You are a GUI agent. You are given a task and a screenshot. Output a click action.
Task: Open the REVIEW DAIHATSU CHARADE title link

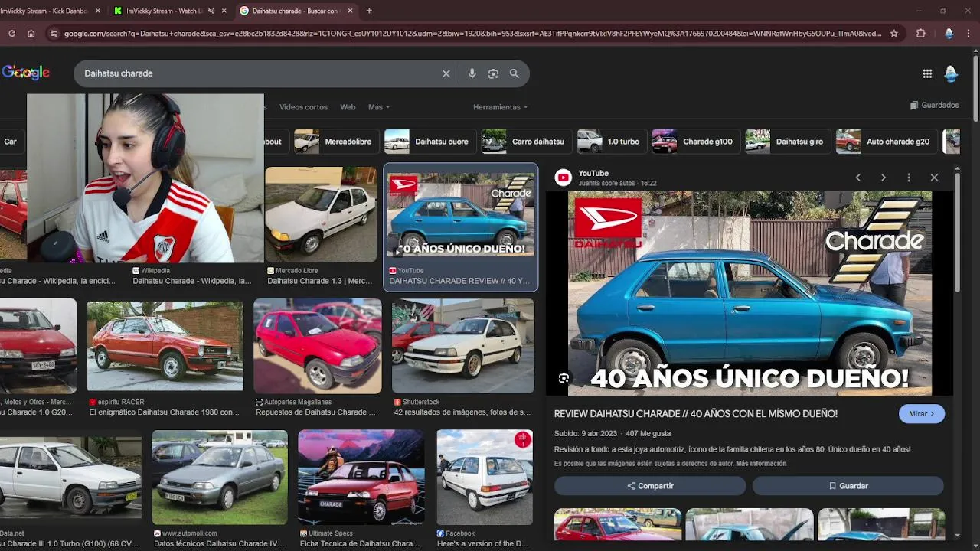pos(696,414)
